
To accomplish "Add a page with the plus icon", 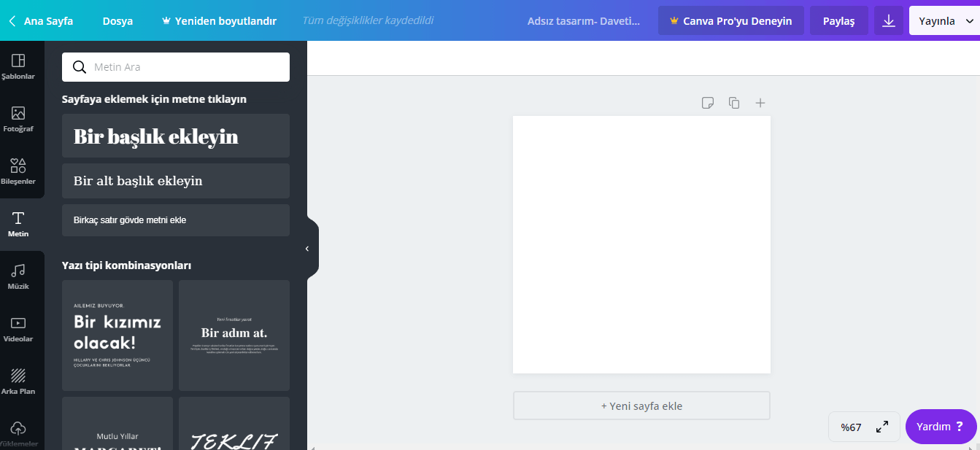I will (x=760, y=103).
